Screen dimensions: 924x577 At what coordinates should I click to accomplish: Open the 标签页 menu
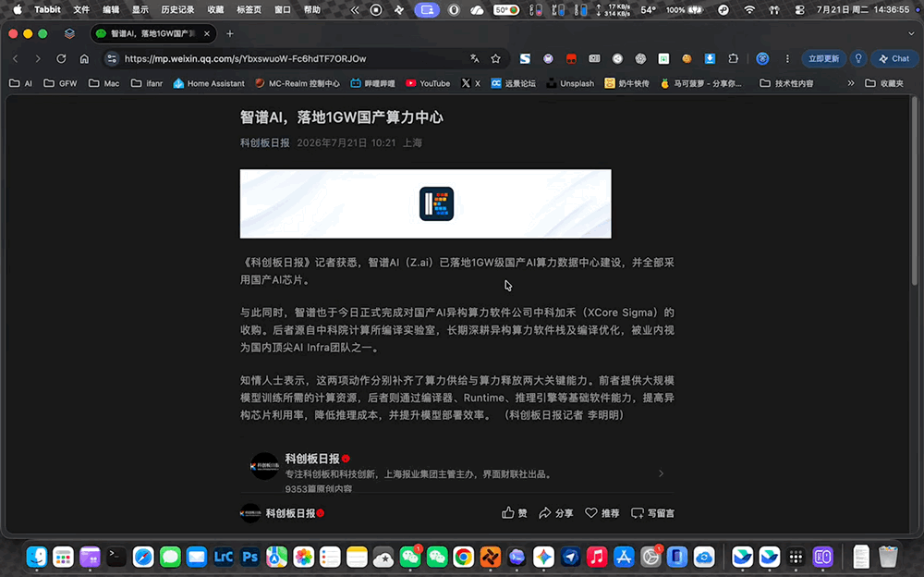tap(249, 9)
